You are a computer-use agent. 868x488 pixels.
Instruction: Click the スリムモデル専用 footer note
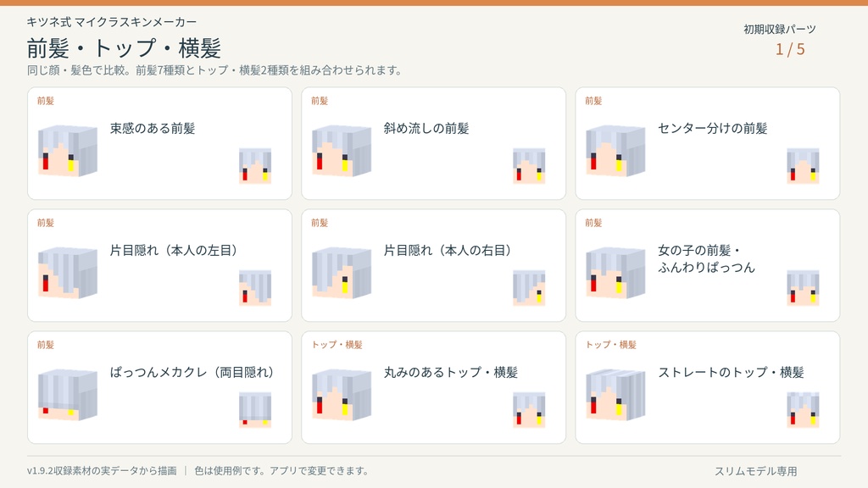(755, 471)
